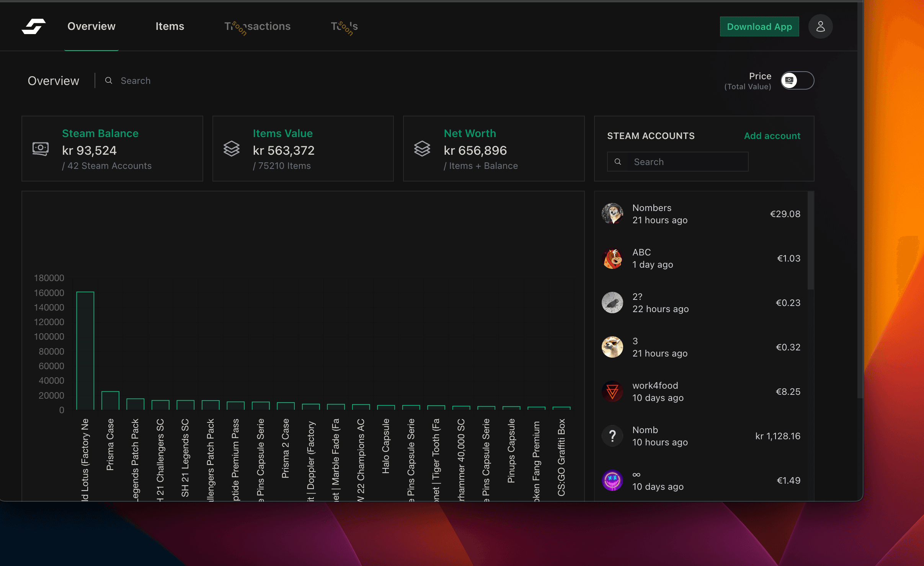
Task: Click the Download App button
Action: pos(759,26)
